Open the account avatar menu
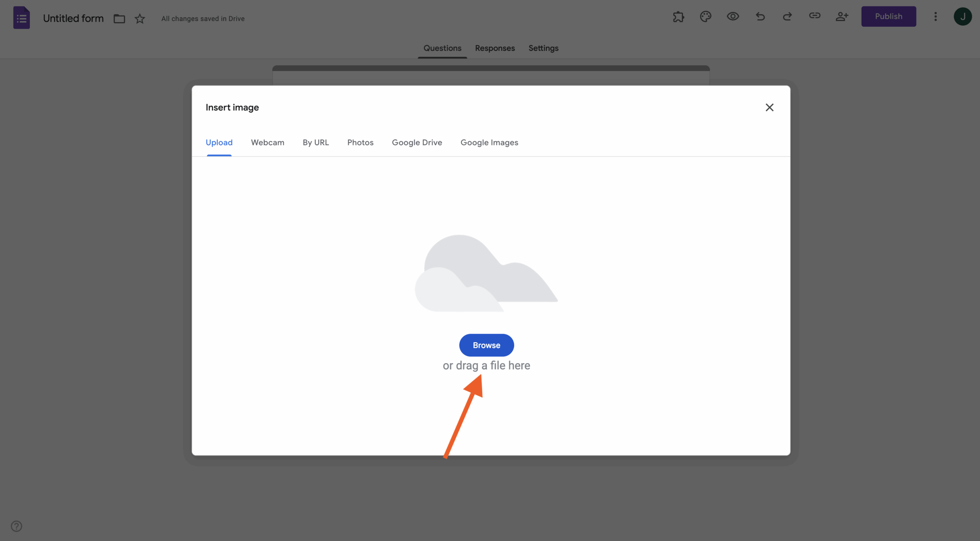Image resolution: width=980 pixels, height=541 pixels. click(x=963, y=17)
